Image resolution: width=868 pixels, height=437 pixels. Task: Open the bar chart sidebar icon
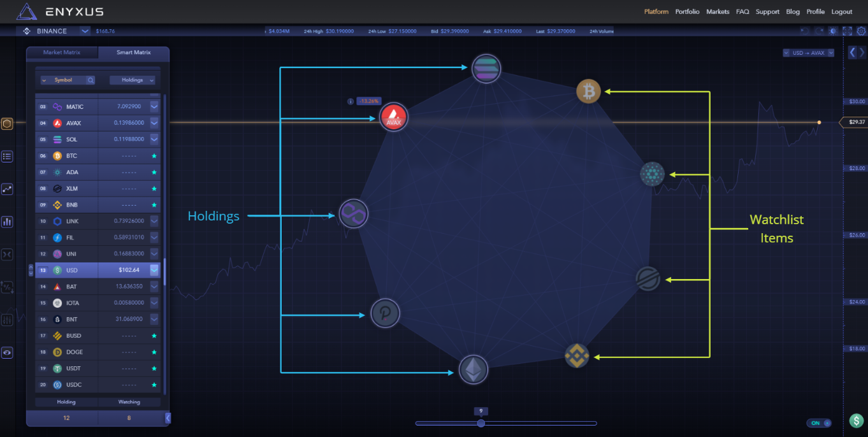click(x=7, y=222)
